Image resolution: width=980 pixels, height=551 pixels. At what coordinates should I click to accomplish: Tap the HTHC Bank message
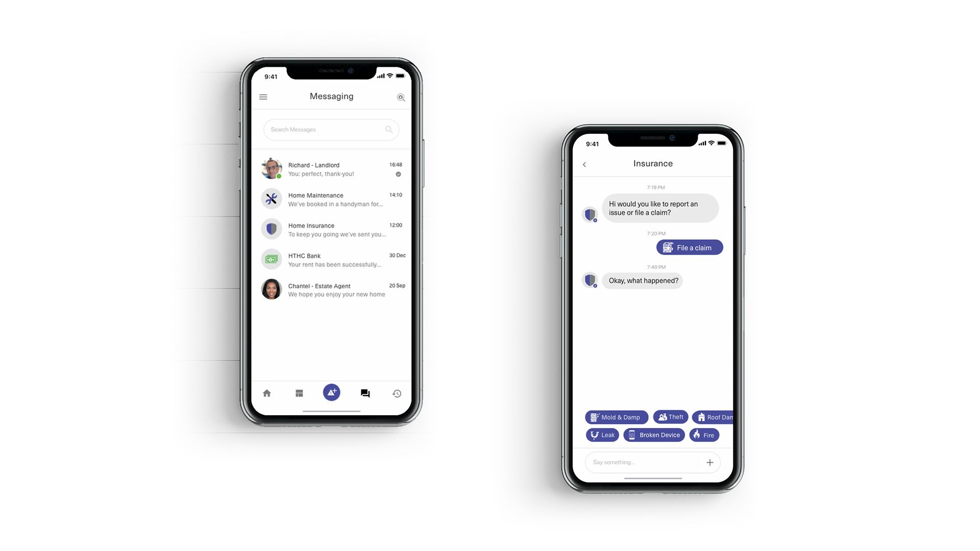(331, 259)
